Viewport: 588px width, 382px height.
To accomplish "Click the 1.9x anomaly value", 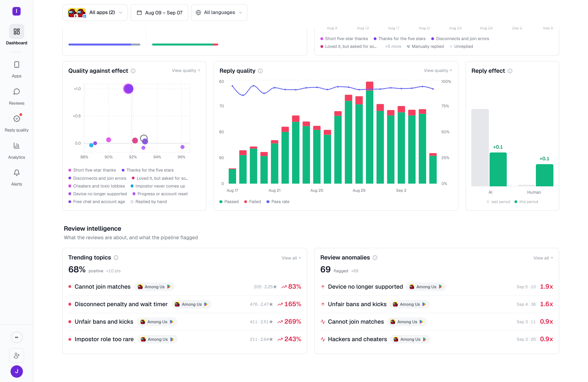I will [547, 287].
